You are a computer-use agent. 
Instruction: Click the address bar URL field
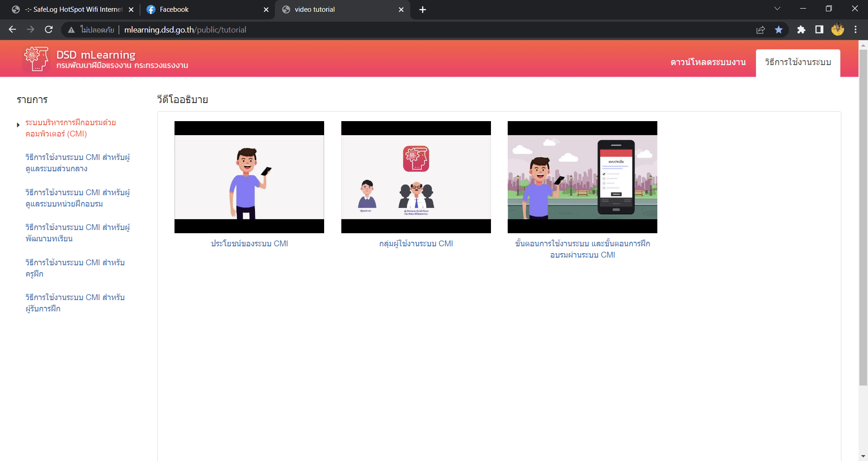[x=407, y=30]
